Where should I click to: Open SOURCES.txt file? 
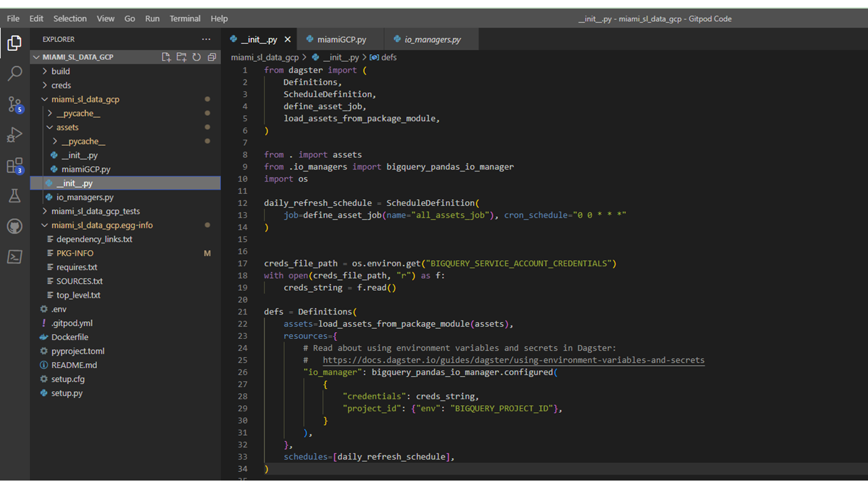[125, 281]
